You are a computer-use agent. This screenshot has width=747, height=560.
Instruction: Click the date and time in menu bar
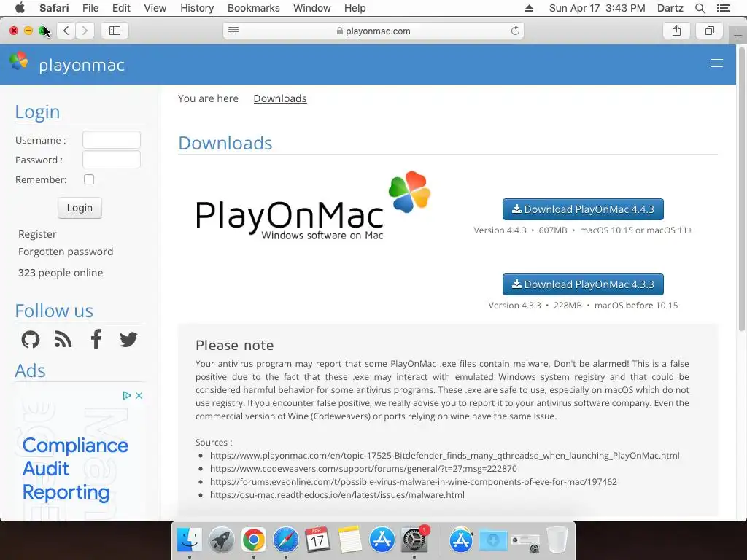click(x=597, y=8)
